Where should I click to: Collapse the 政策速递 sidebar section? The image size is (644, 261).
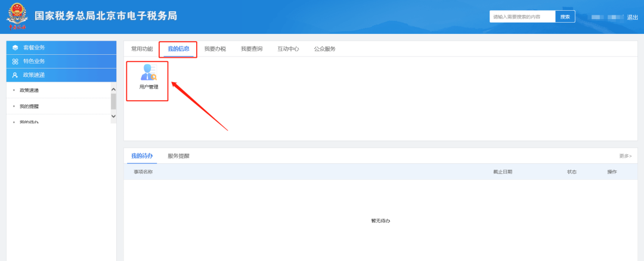[x=61, y=75]
